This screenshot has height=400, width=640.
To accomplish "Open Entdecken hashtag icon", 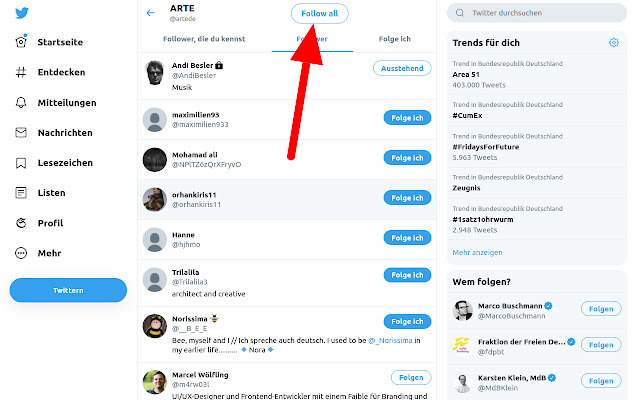I will click(21, 72).
